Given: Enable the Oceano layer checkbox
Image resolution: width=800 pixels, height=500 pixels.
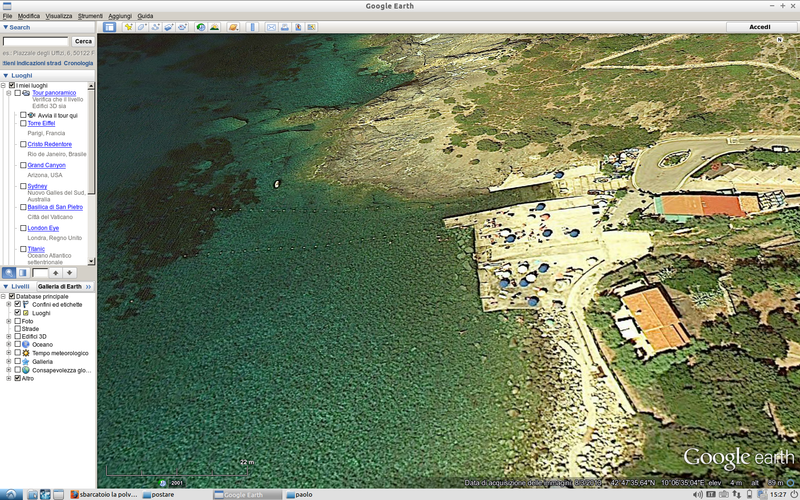Looking at the screenshot, I should [x=17, y=344].
